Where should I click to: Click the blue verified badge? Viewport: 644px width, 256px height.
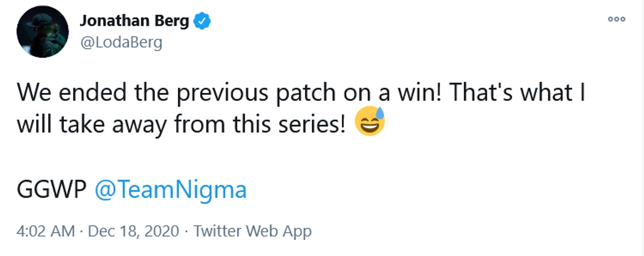tap(202, 21)
